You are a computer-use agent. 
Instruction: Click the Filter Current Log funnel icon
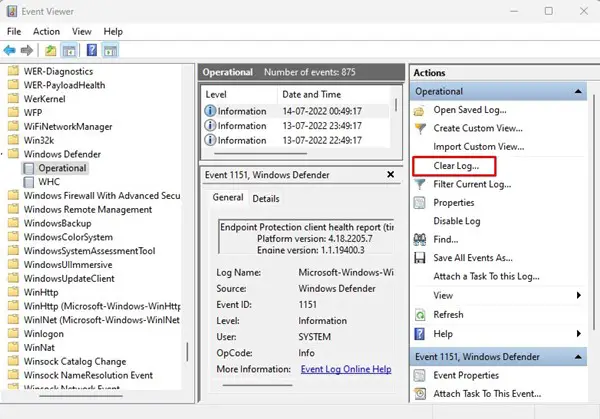[420, 184]
